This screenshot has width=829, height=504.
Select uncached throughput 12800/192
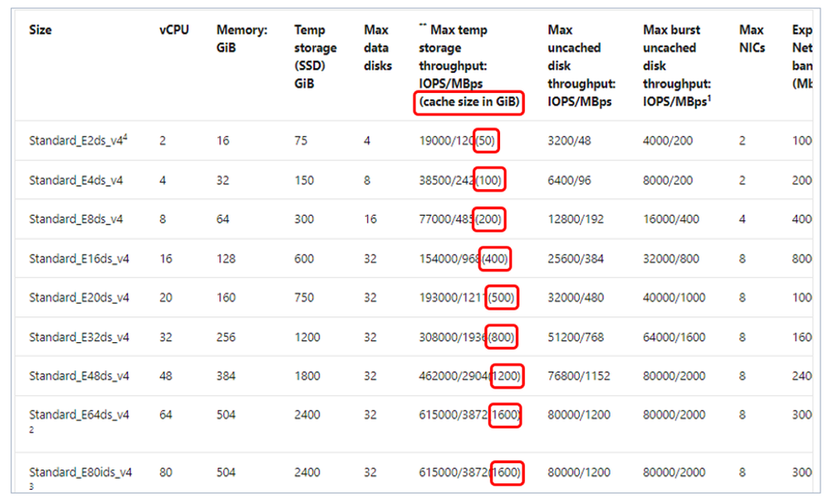point(576,219)
